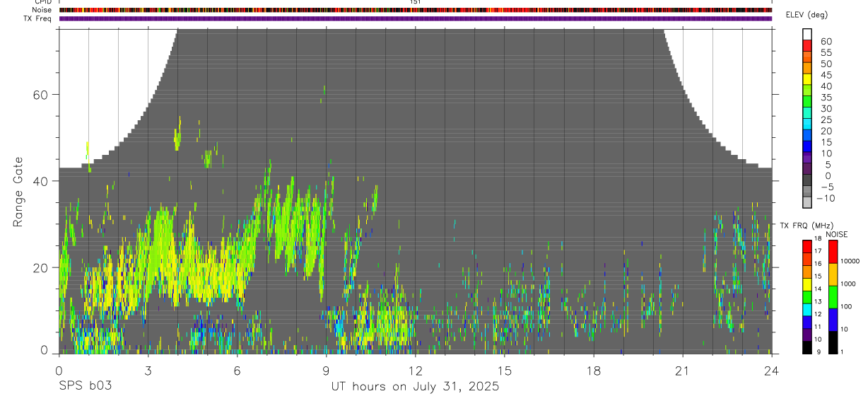Click the x-axis '24' hour tick label
Screen dimensions: 868x401
click(772, 370)
